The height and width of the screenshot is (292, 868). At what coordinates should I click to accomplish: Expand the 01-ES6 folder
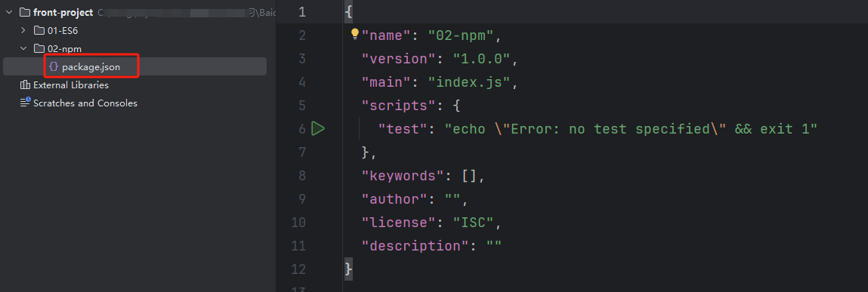[23, 30]
